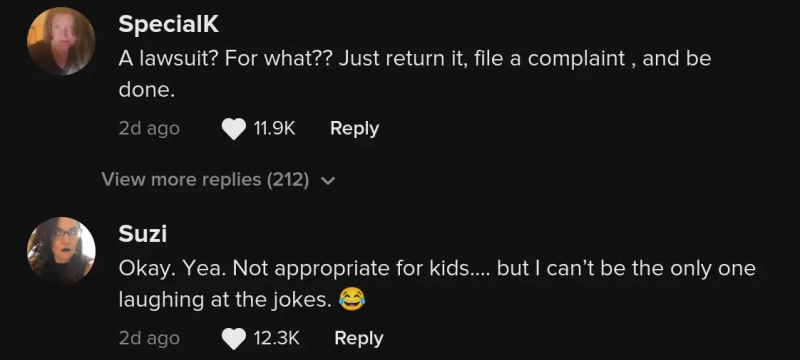Open Suzi's profile picture
800x360 pixels.
61,250
